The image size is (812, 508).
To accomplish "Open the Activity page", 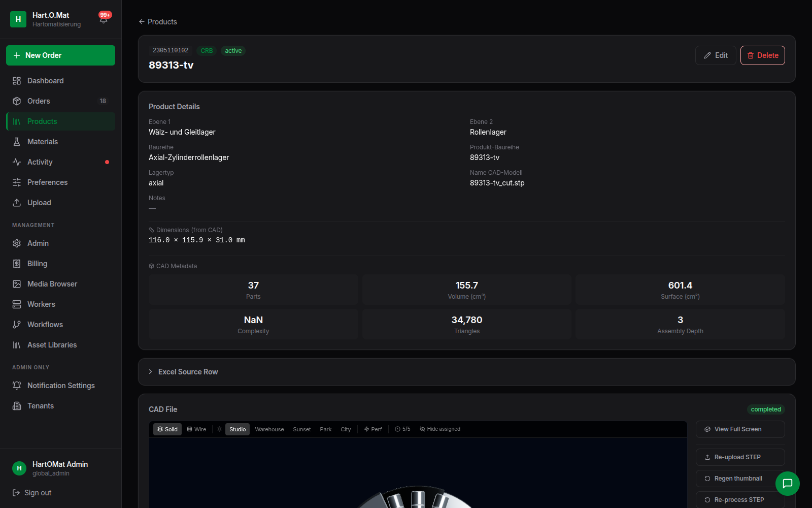I will click(x=60, y=162).
